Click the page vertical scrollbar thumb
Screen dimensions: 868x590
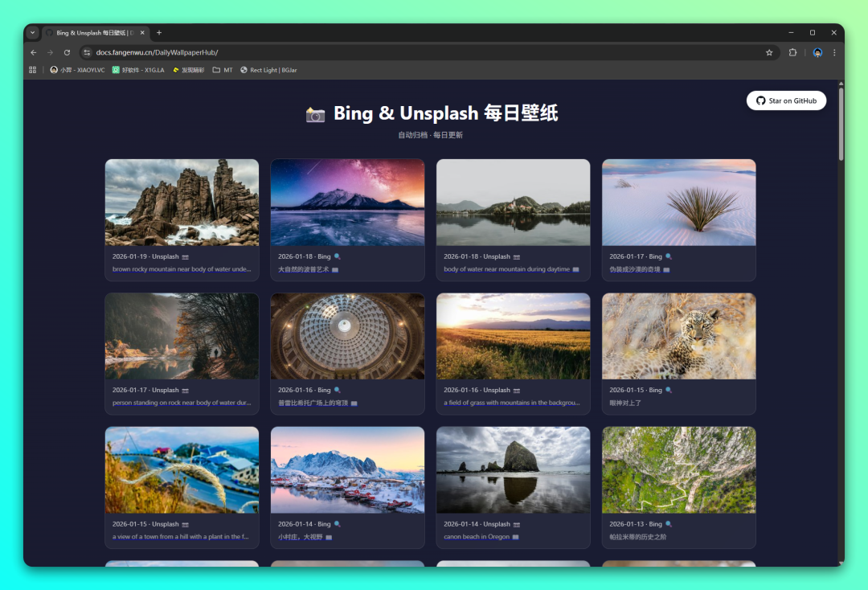[841, 125]
